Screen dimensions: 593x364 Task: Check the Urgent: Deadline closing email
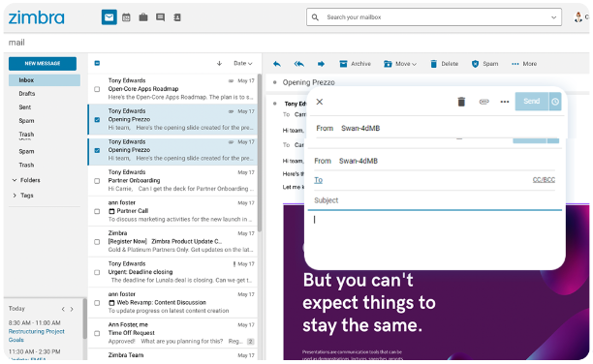click(97, 273)
